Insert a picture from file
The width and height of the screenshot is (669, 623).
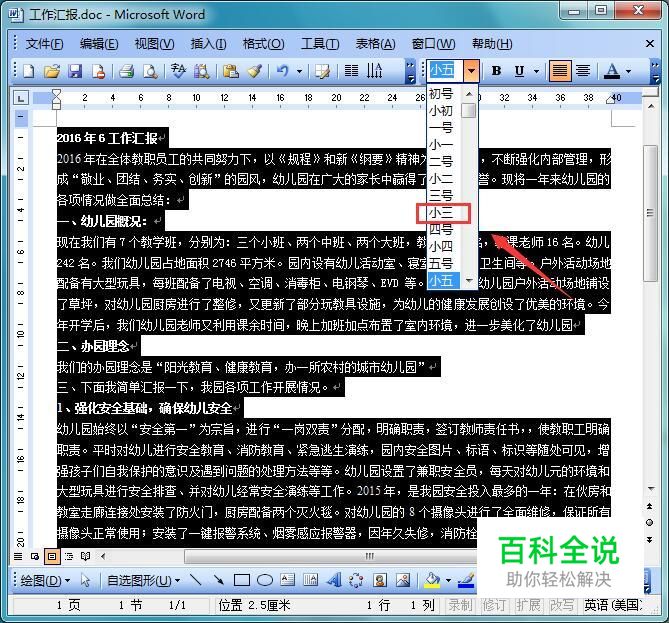(403, 580)
